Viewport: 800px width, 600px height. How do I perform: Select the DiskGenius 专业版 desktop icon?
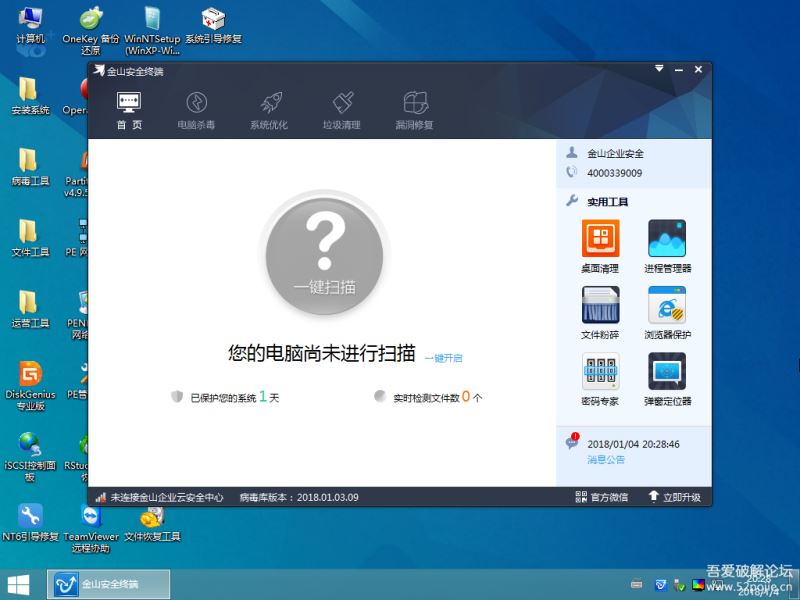tap(30, 385)
